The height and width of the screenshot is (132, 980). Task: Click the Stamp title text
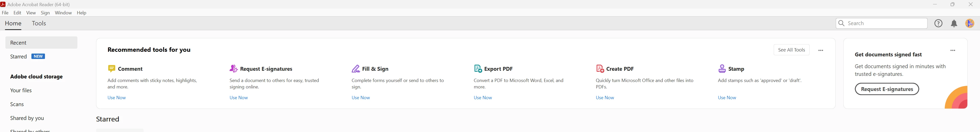(x=736, y=69)
